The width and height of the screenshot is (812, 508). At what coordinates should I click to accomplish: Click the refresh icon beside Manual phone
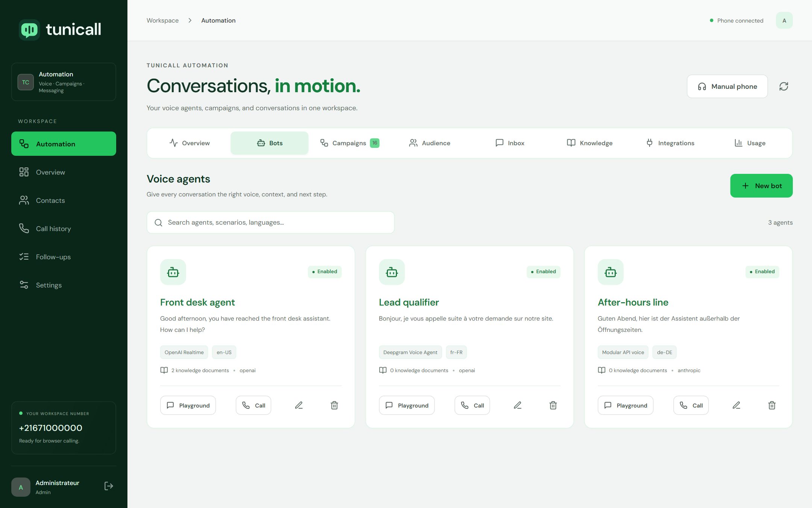point(783,87)
